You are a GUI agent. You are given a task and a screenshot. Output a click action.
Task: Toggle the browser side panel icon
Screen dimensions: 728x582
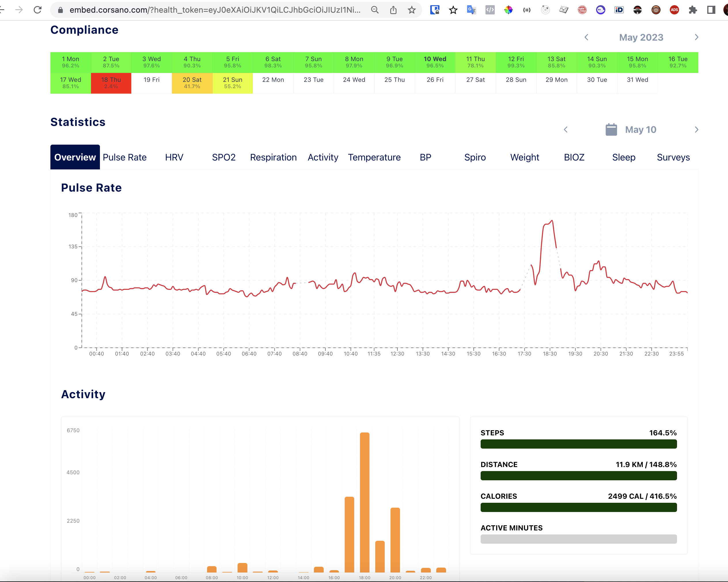711,10
